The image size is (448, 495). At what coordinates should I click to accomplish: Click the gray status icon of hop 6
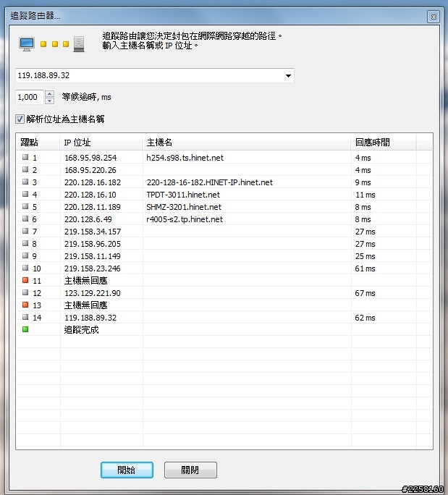tap(25, 219)
